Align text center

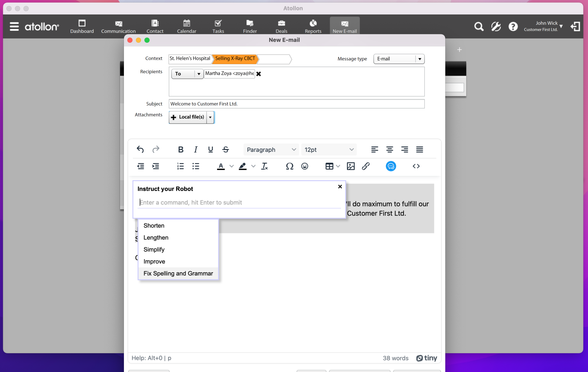pos(390,149)
